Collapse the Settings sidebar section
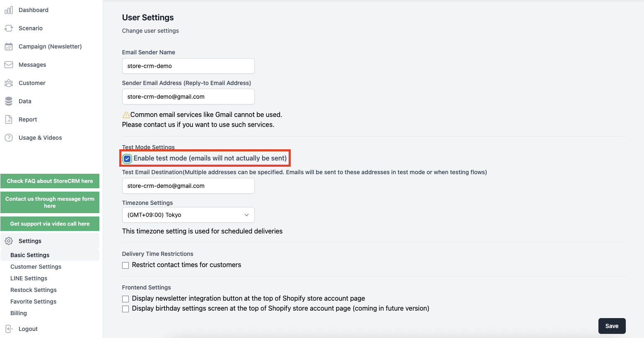Image resolution: width=644 pixels, height=338 pixels. point(50,241)
